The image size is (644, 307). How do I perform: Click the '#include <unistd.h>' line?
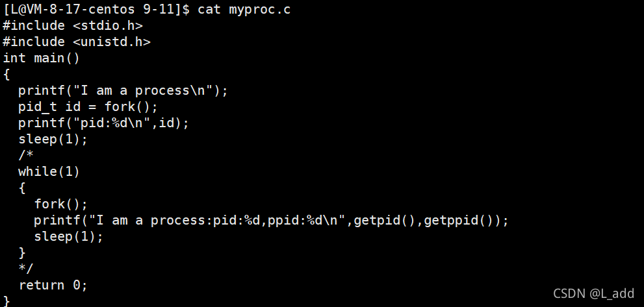pyautogui.click(x=77, y=42)
